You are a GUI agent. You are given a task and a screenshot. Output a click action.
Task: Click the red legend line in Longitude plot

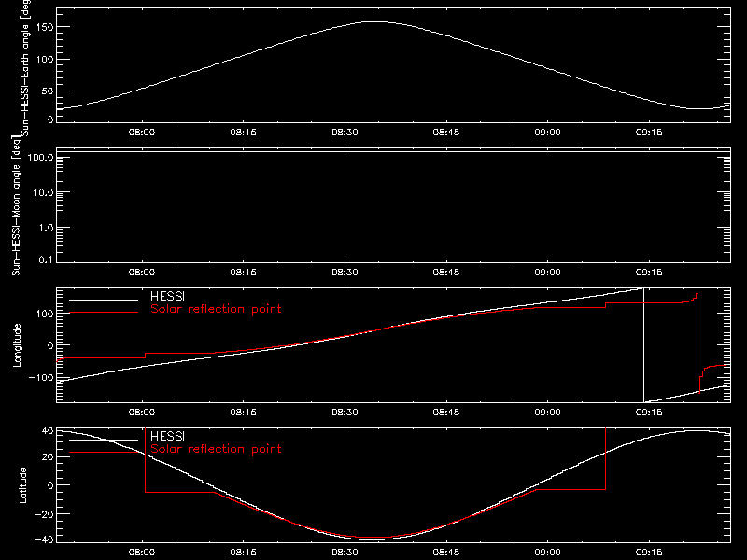(x=104, y=313)
